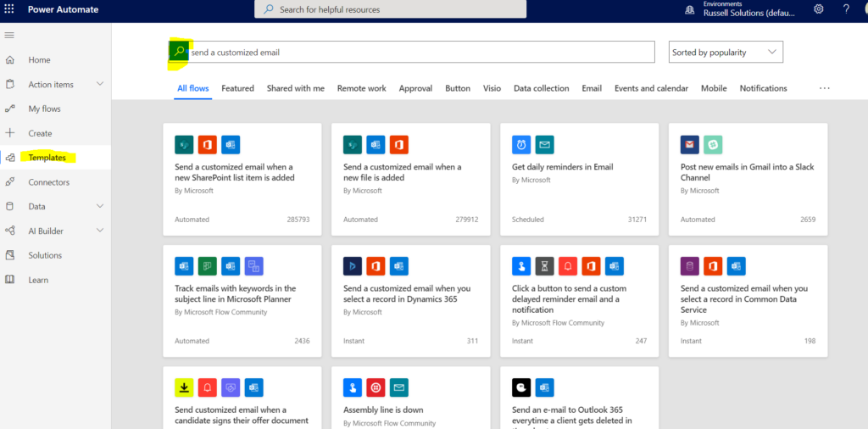Click hourglass delay icon on the custom reminder card
This screenshot has width=868, height=429.
pos(545,266)
